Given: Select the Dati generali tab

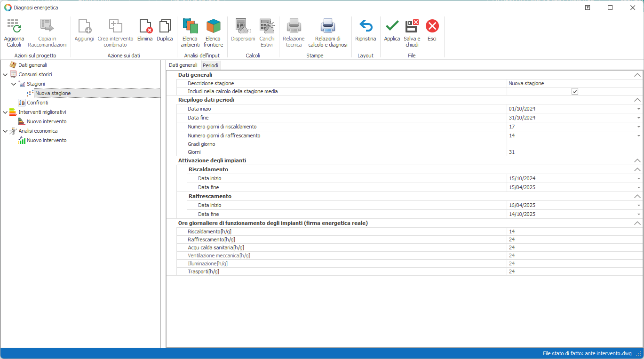Looking at the screenshot, I should coord(183,65).
